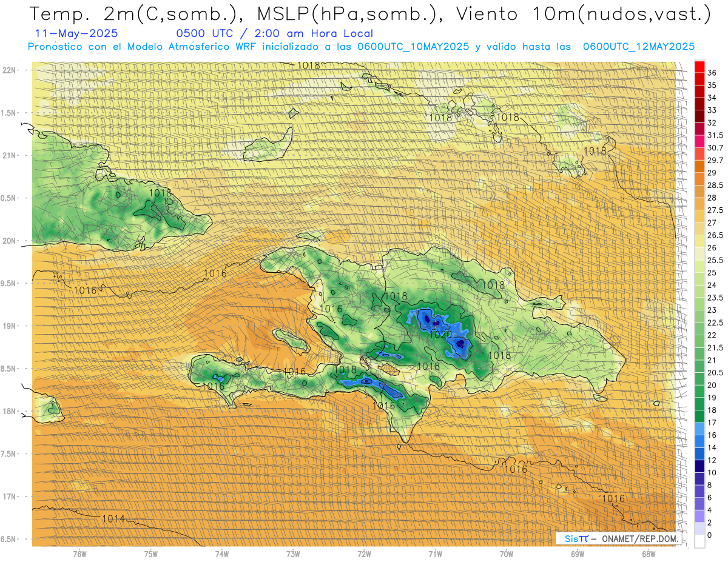
Task: Click the 70W longitude label
Action: [507, 554]
